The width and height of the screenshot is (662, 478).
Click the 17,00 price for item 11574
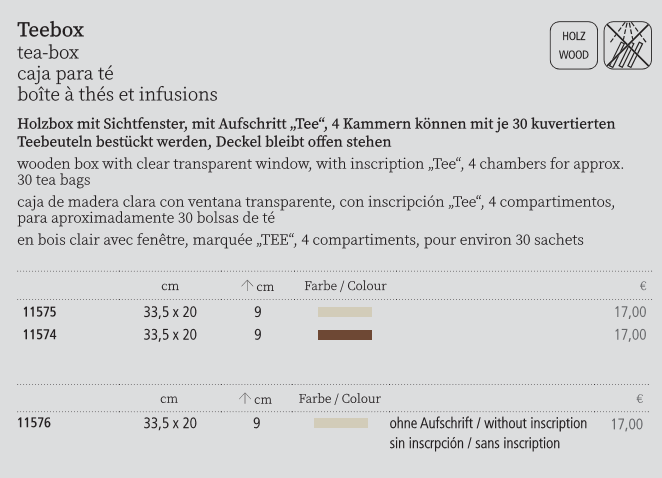click(630, 335)
